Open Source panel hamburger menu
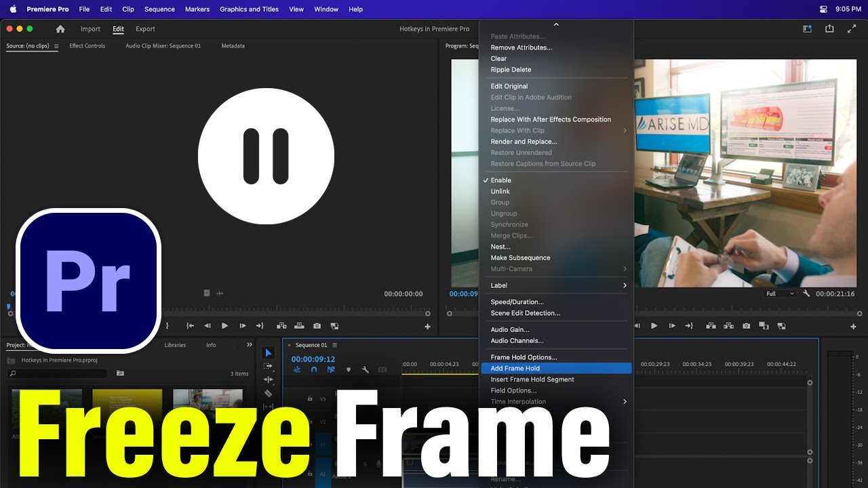The image size is (868, 488). tap(56, 46)
